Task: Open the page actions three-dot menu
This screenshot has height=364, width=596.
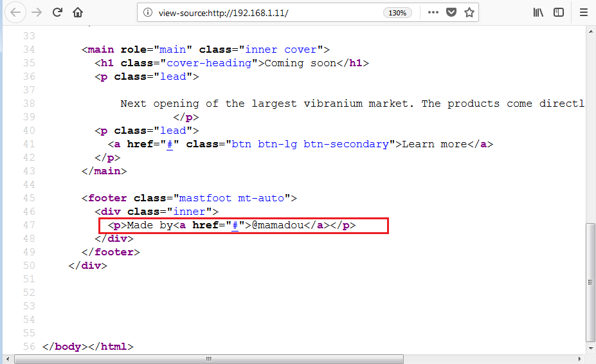Action: pyautogui.click(x=433, y=12)
